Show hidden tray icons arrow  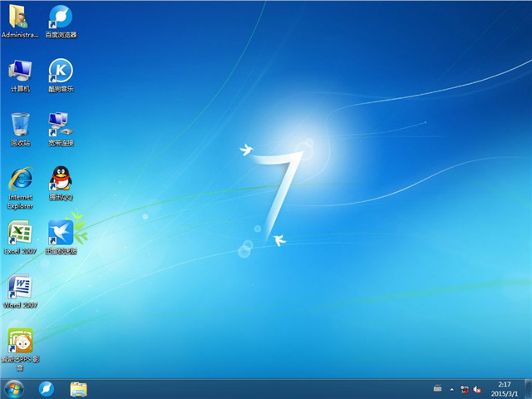click(x=451, y=390)
